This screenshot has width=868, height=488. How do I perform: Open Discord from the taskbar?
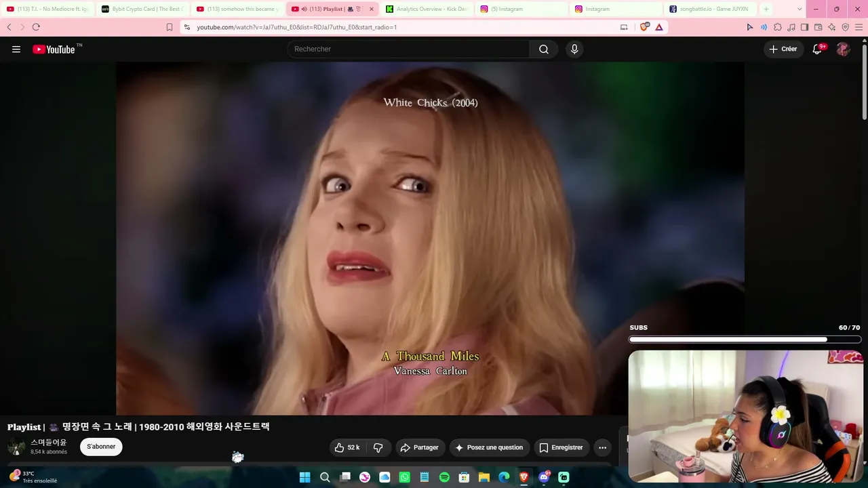coord(544,477)
